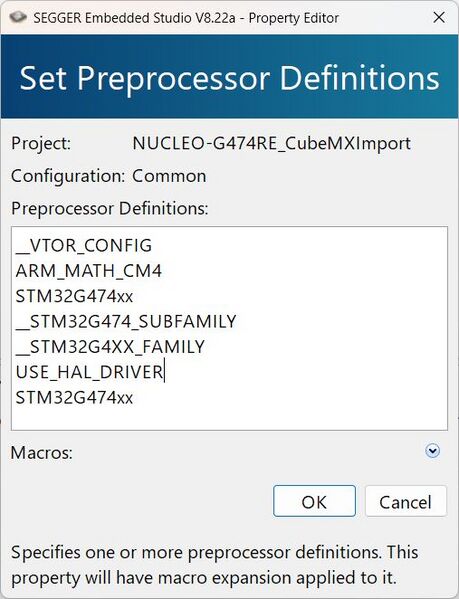Click the Cancel button
This screenshot has width=459, height=599.
[x=406, y=501]
